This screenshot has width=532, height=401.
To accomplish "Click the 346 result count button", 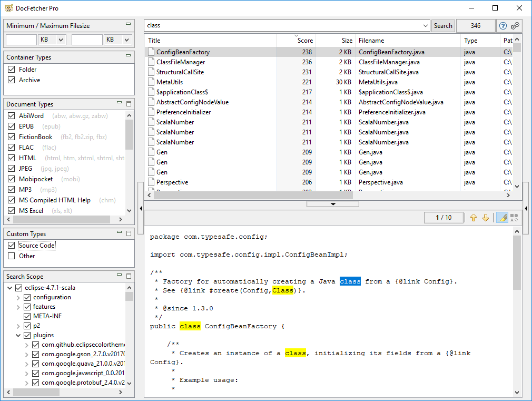I will pyautogui.click(x=475, y=26).
